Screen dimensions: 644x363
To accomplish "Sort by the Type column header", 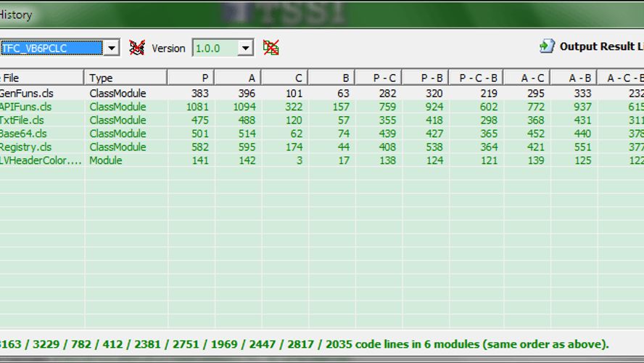I will [125, 78].
